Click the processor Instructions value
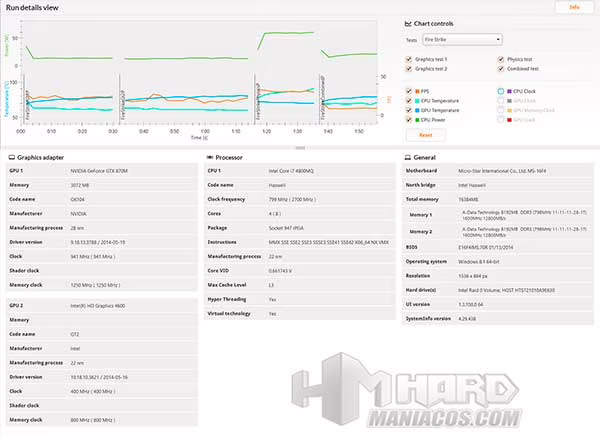The height and width of the screenshot is (438, 600). click(329, 242)
